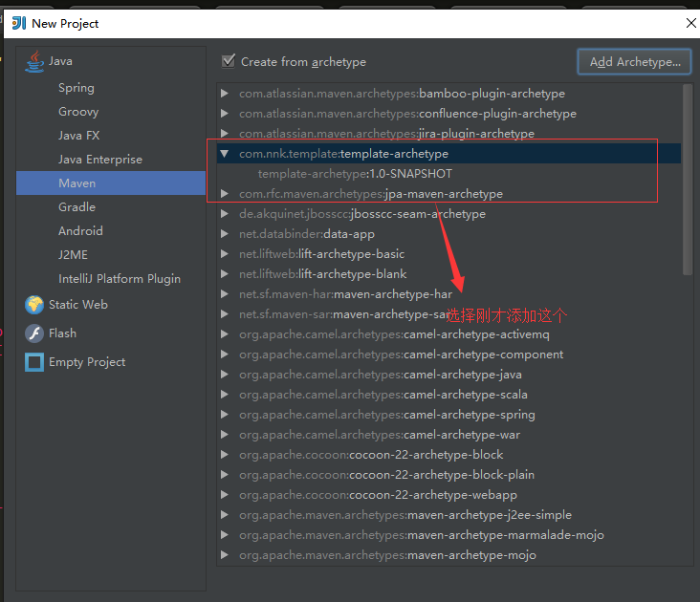Screen dimensions: 700x602
Task: Choose Java Enterprise category
Action: [x=100, y=160]
